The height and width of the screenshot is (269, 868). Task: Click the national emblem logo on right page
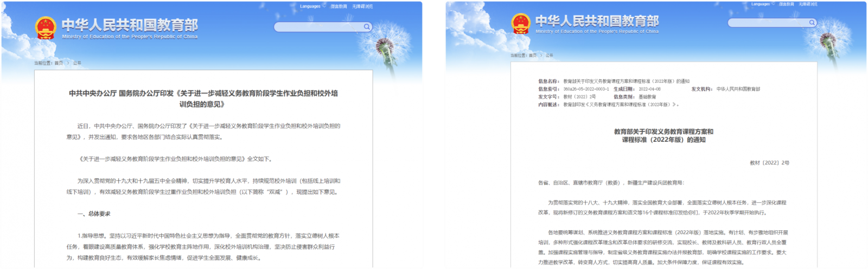click(521, 23)
